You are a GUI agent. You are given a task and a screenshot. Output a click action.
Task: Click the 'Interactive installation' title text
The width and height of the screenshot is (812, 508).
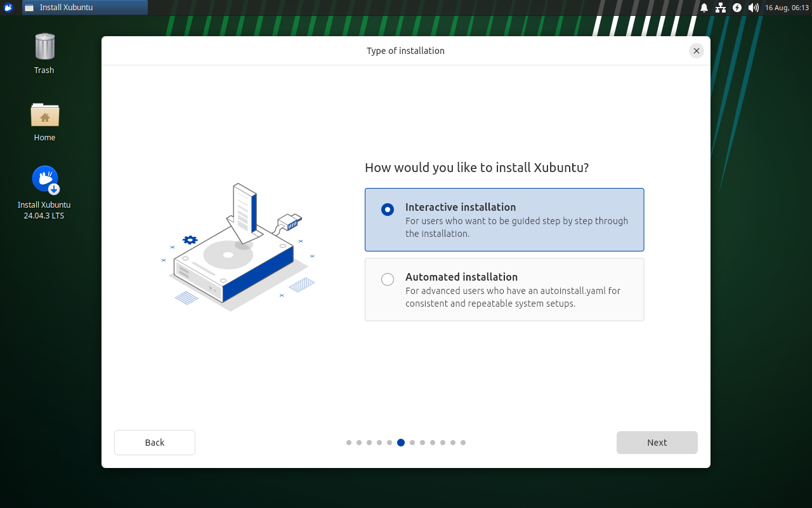(461, 207)
